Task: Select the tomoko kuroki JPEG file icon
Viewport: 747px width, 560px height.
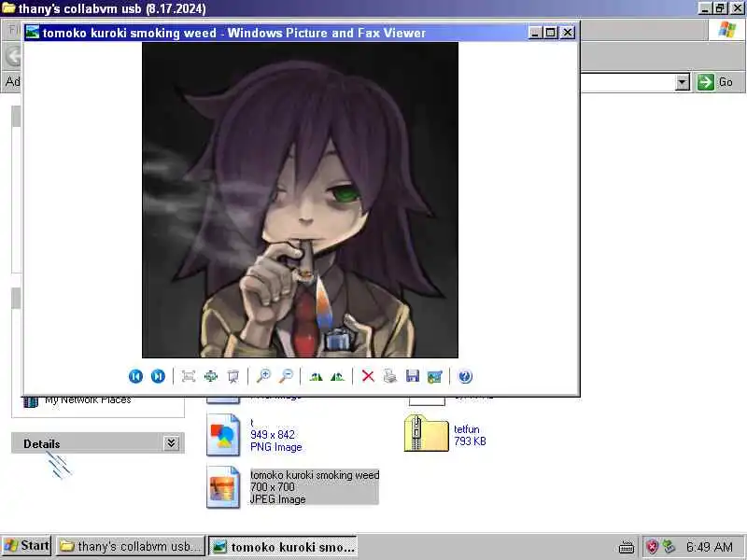Action: [223, 487]
